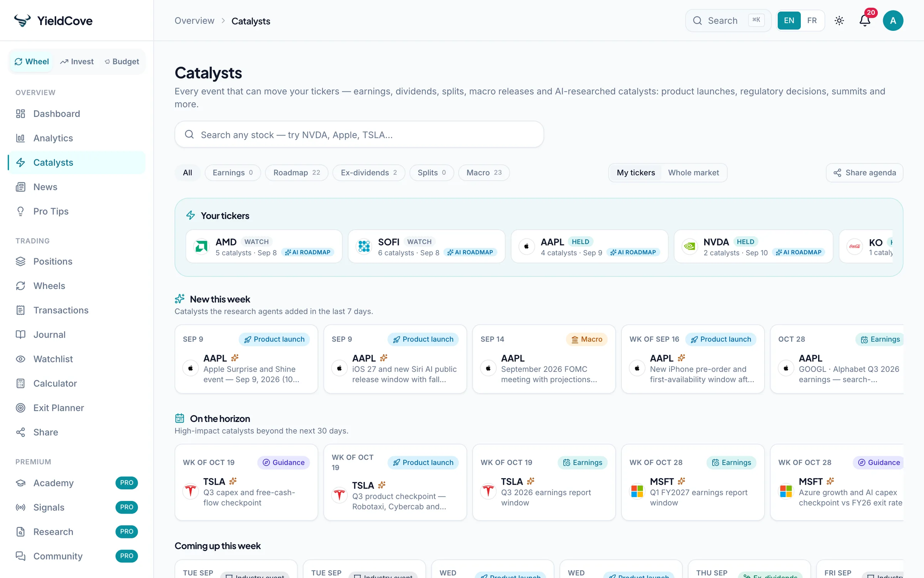Go to News in sidebar
Viewport: 924px width, 578px height.
click(x=77, y=187)
